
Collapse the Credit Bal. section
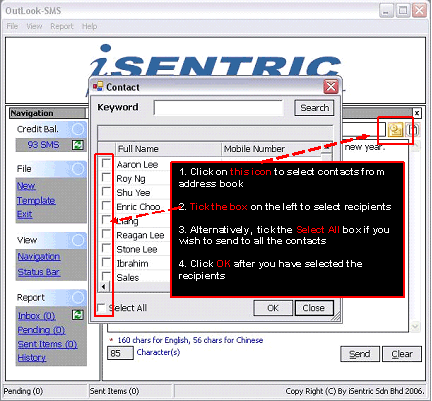tap(78, 129)
